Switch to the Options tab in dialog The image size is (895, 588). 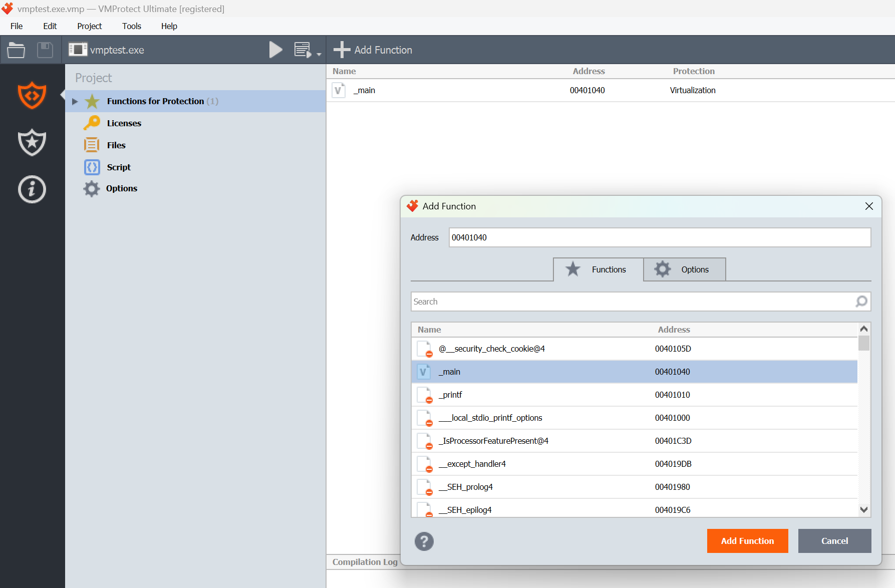[x=684, y=269]
